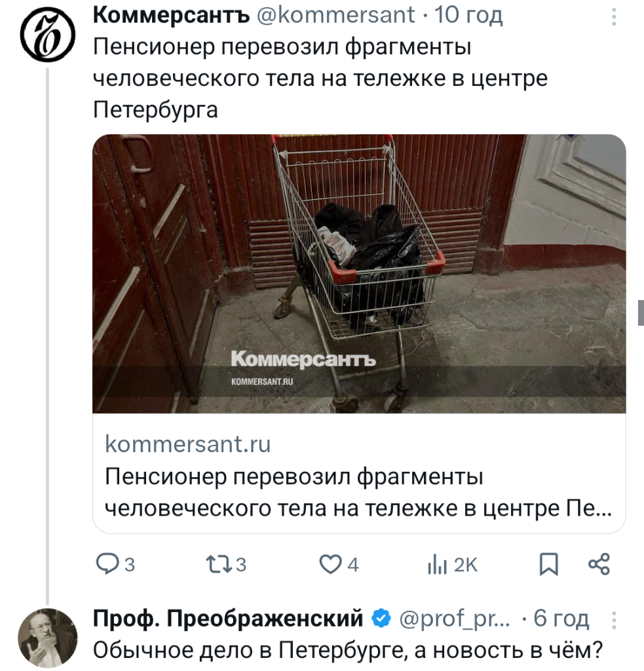644x671 pixels.
Task: Click the "10 год" tweet timestamp
Action: (468, 14)
